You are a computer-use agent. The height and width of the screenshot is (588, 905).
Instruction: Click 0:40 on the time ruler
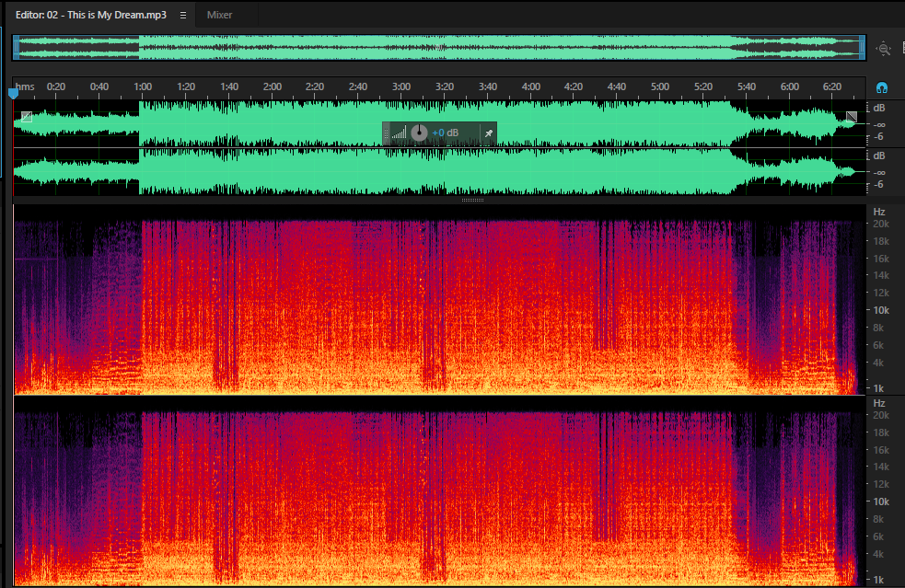[x=99, y=87]
